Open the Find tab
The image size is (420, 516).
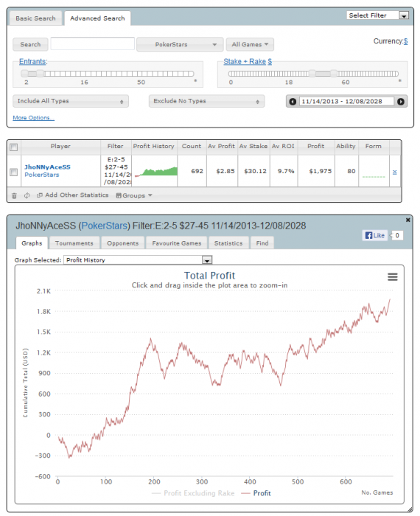[x=262, y=243]
